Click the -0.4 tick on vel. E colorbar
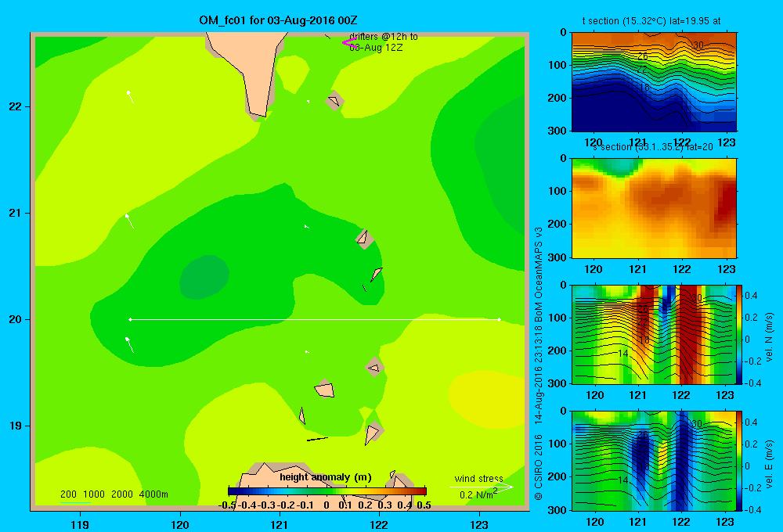 click(752, 509)
